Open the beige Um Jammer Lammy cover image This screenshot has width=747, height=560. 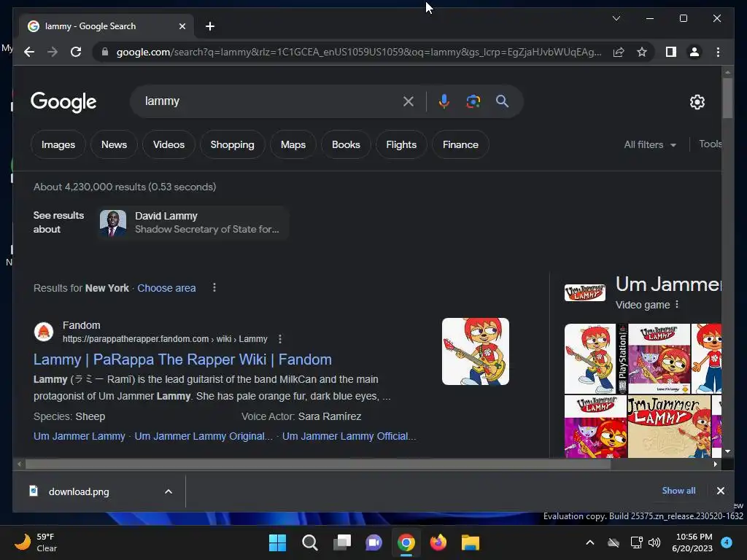(669, 426)
